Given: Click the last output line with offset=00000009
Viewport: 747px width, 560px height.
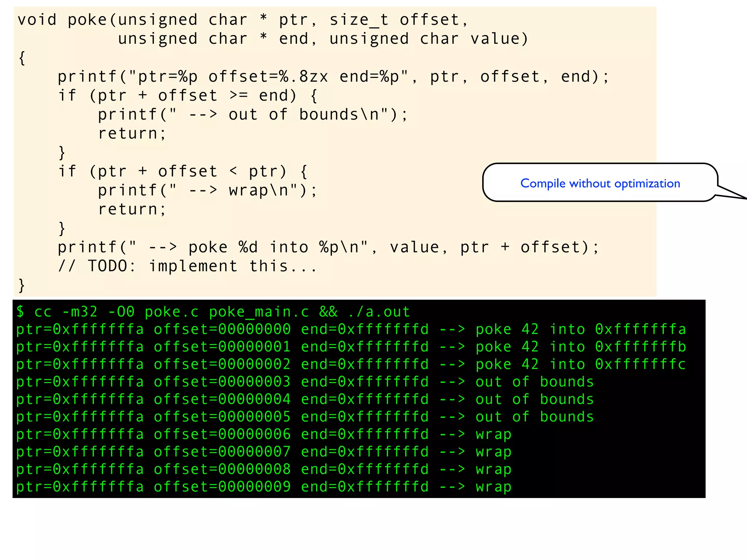Looking at the screenshot, I should [263, 487].
